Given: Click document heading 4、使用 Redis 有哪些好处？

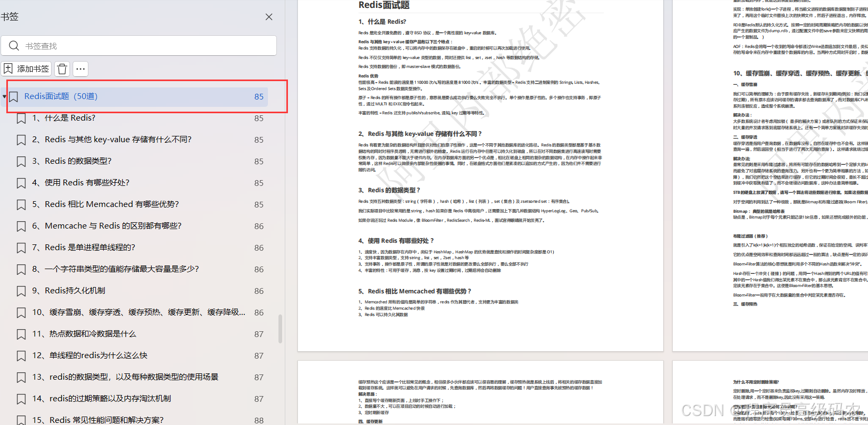Looking at the screenshot, I should [x=396, y=241].
